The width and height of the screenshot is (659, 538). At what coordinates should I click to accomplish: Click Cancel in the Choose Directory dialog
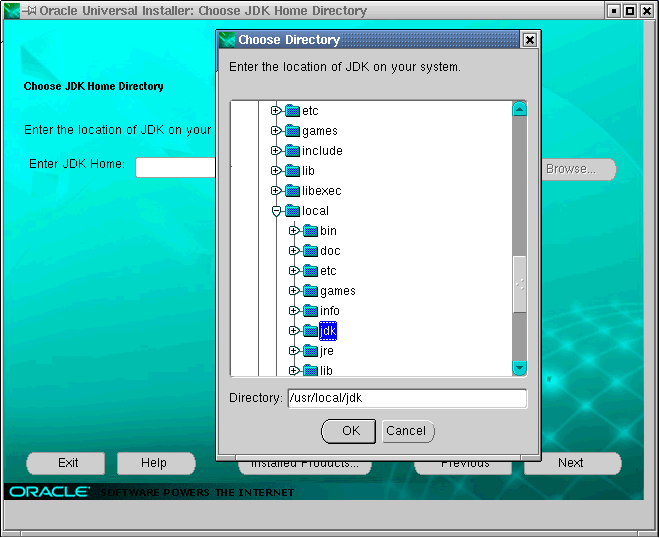pyautogui.click(x=408, y=431)
